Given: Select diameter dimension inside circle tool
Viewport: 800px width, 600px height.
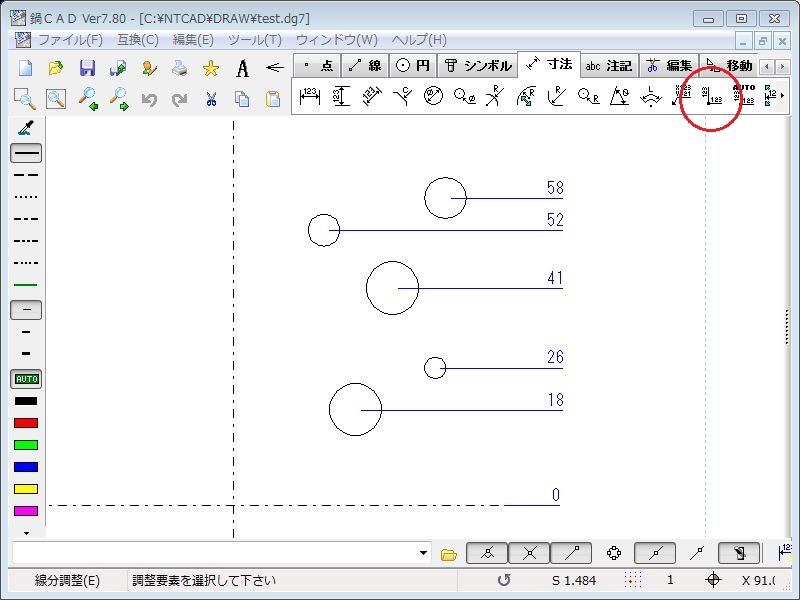Looking at the screenshot, I should click(433, 96).
